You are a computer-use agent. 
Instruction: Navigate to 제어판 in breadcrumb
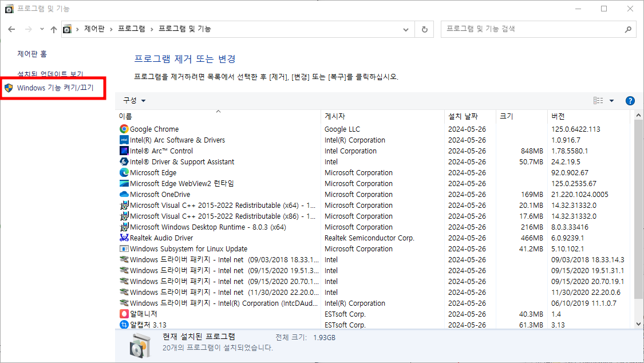94,29
